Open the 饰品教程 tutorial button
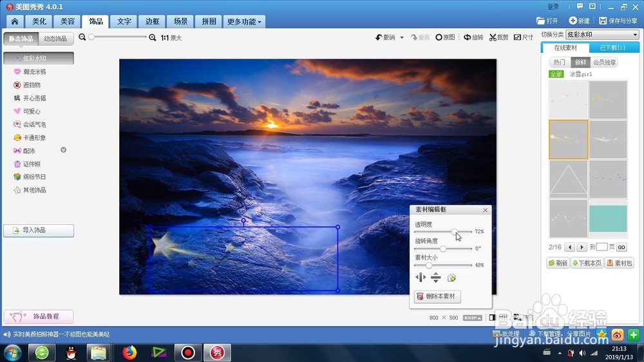This screenshot has height=362, width=644. (x=39, y=316)
